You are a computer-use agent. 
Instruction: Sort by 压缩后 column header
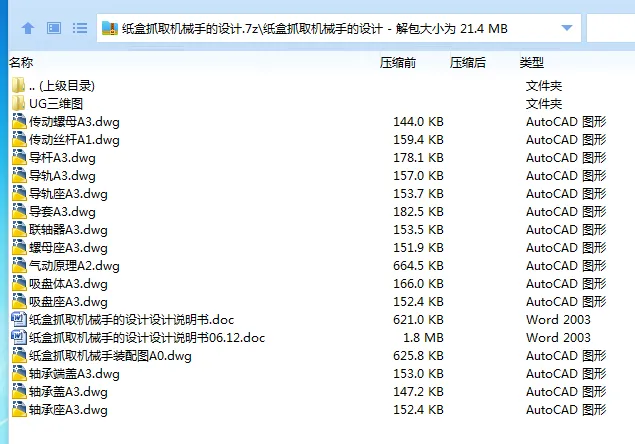pos(468,62)
